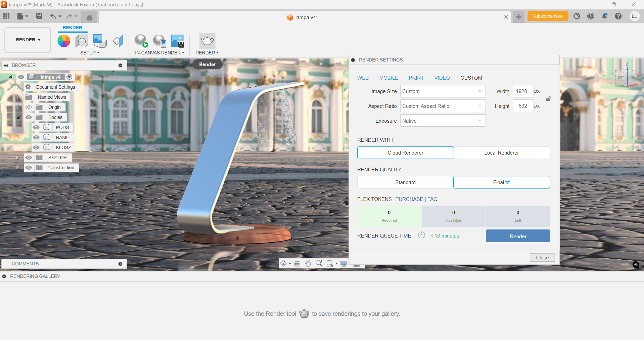Image resolution: width=644 pixels, height=340 pixels.
Task: Choose Local Renderer
Action: [x=502, y=153]
